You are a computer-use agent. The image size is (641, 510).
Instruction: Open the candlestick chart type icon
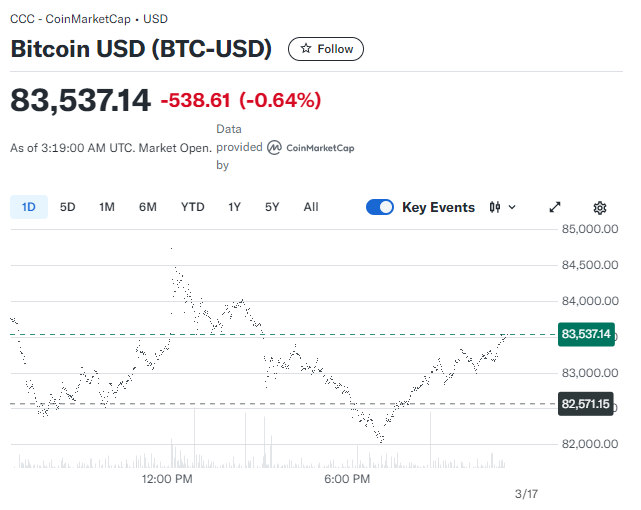tap(495, 207)
